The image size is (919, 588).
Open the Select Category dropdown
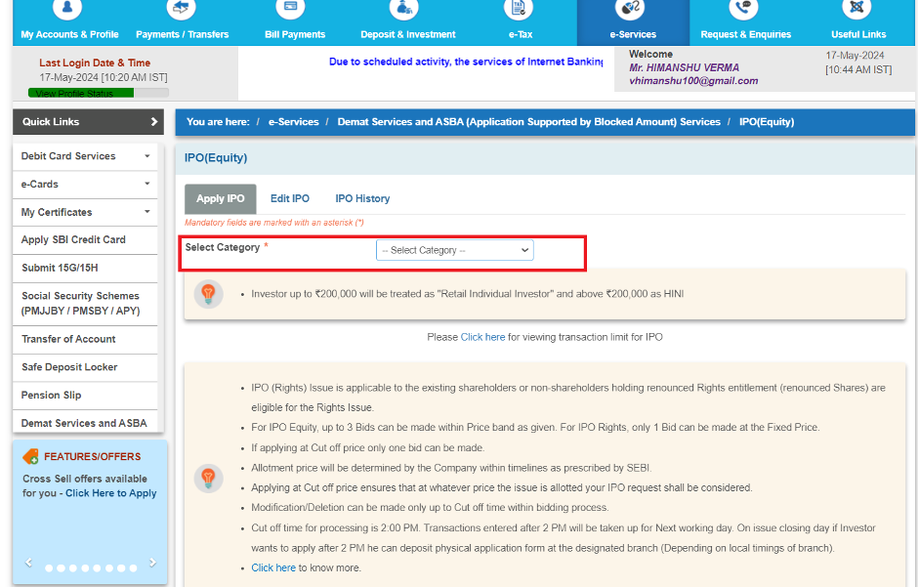tap(454, 250)
